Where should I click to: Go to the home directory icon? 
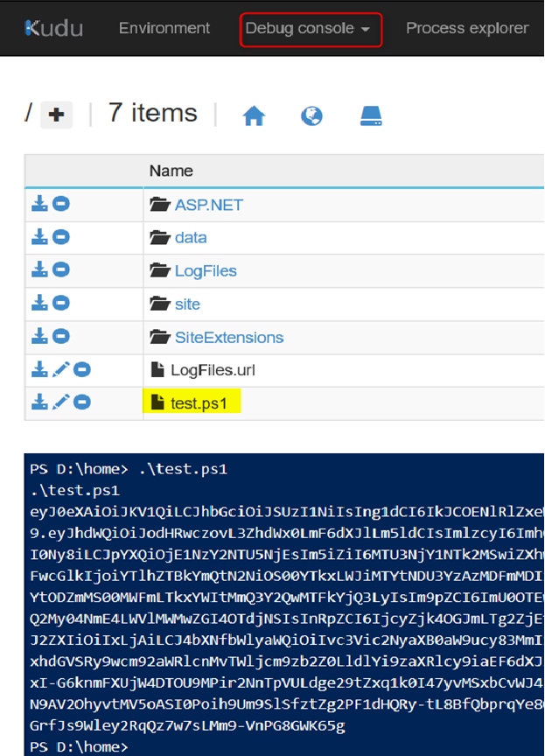254,115
